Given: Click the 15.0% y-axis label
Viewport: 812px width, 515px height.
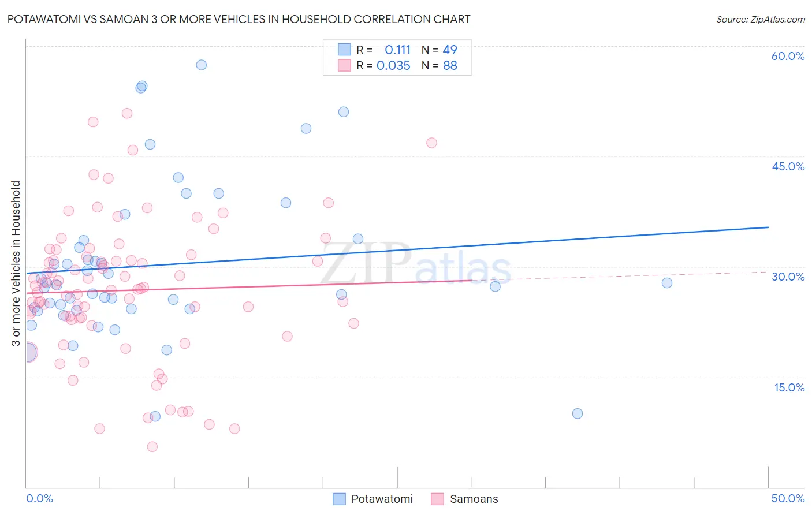Looking at the screenshot, I should 789,387.
